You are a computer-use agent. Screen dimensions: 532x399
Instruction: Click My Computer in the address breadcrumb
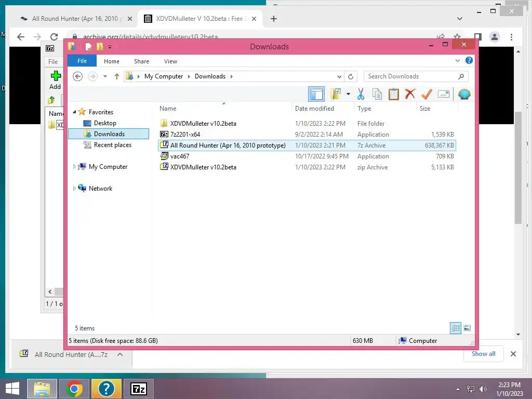(164, 76)
